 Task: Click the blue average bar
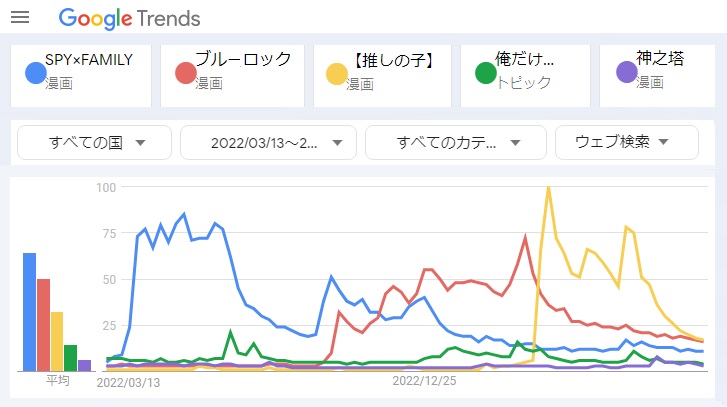click(x=29, y=312)
